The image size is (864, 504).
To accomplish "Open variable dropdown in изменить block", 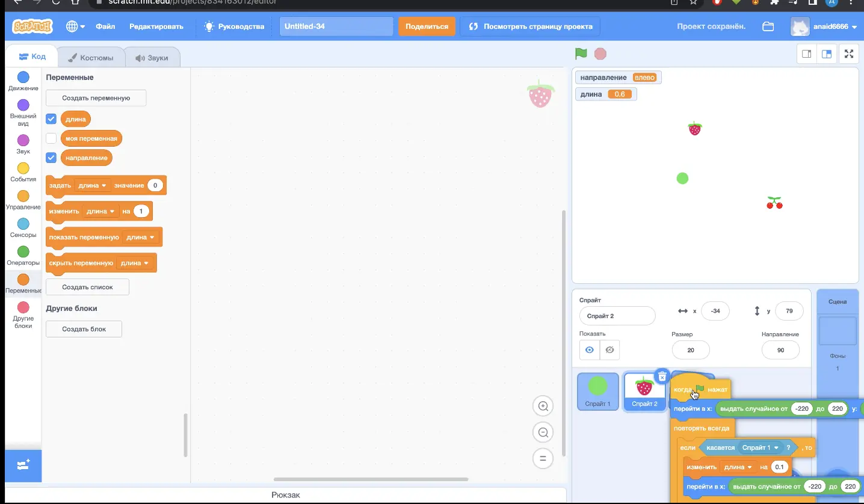I will pyautogui.click(x=100, y=211).
